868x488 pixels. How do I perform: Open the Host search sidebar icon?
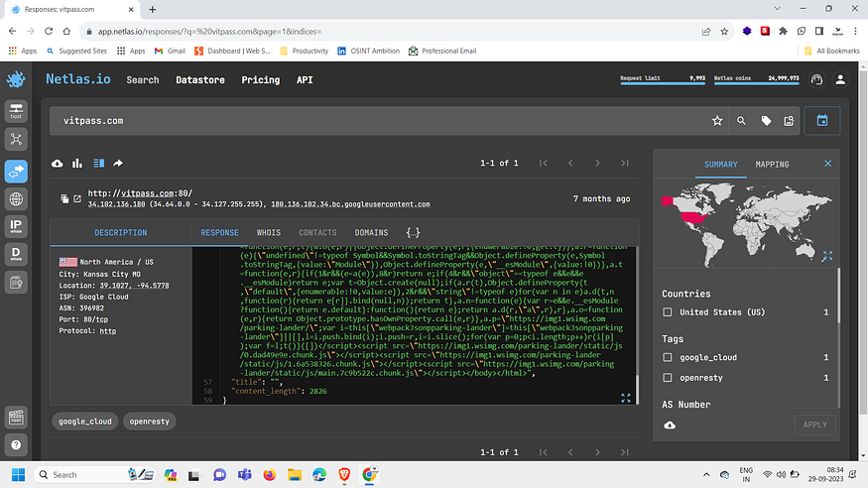tap(16, 111)
